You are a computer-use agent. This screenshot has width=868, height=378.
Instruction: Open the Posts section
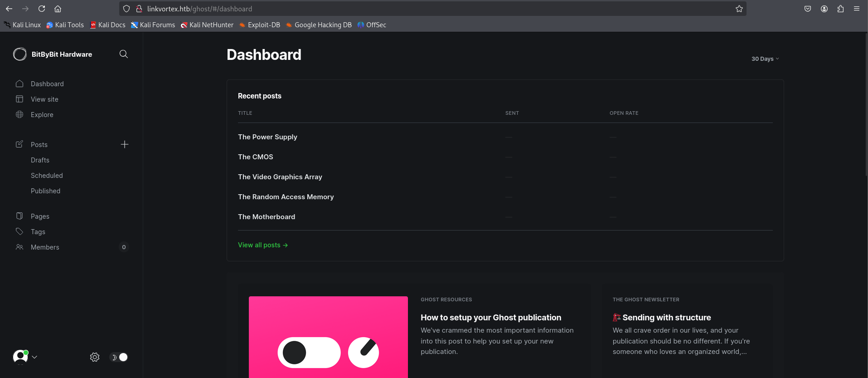click(39, 145)
